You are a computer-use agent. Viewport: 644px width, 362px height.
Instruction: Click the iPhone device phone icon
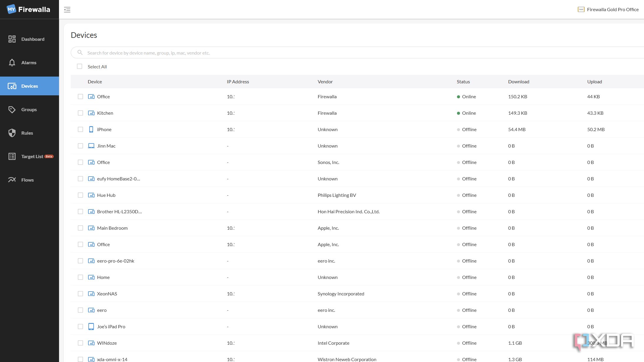pos(91,129)
